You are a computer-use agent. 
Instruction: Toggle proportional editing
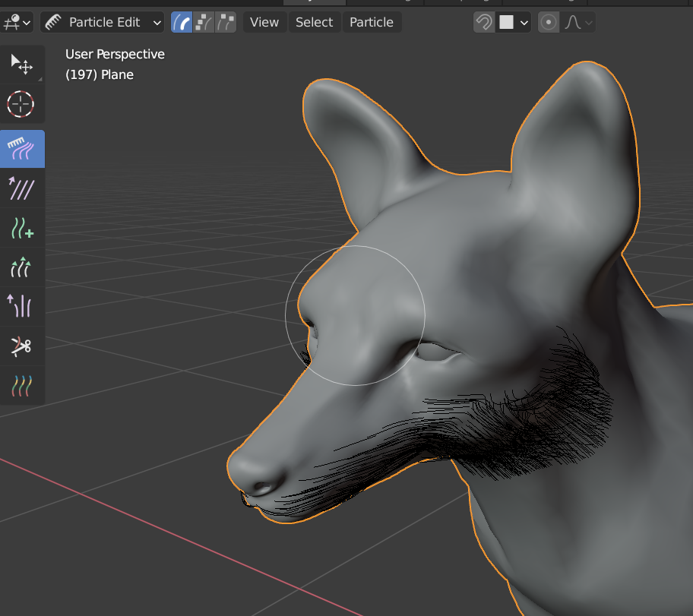549,22
